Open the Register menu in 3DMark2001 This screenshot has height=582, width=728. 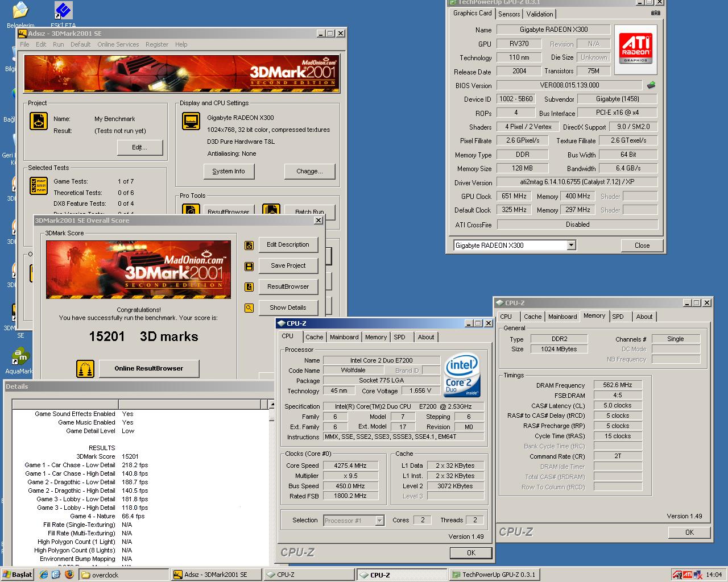pos(156,44)
